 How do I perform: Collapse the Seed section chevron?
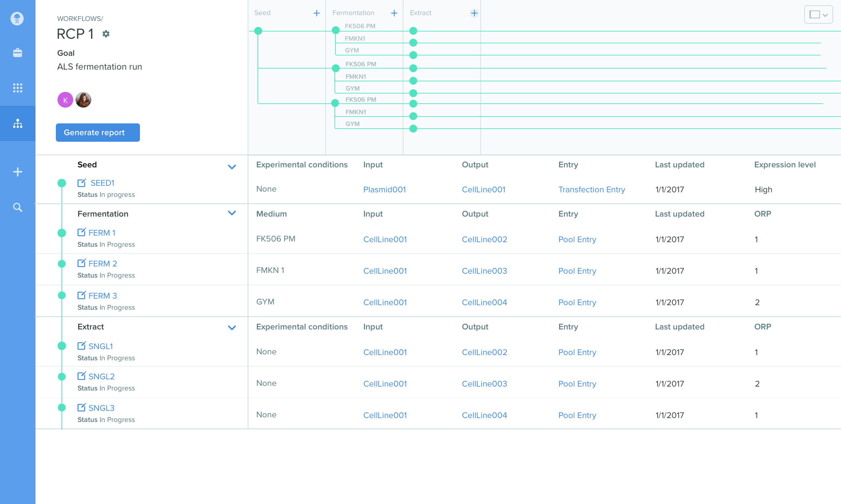(232, 167)
